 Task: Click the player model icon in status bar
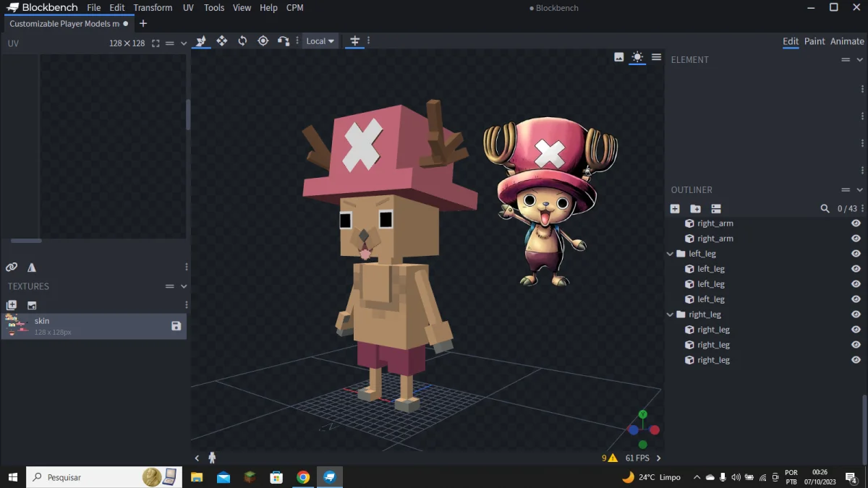click(212, 458)
